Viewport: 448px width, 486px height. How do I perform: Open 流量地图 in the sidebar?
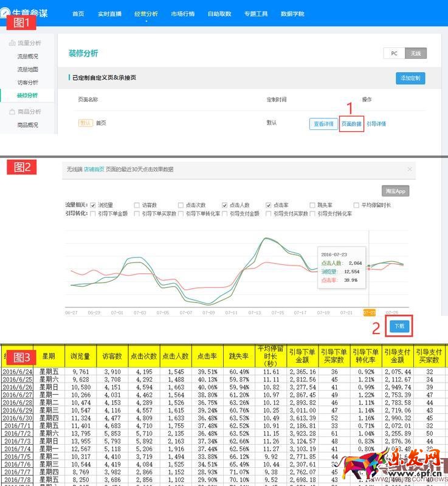27,69
